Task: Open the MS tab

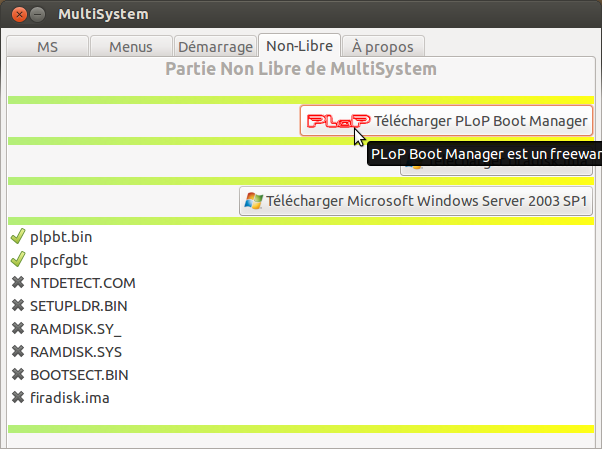Action: [x=48, y=46]
